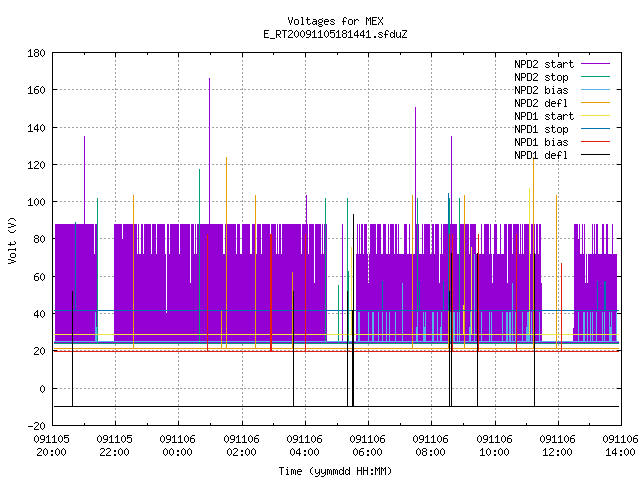Click the x-axis label 091105 22:00

(115, 446)
